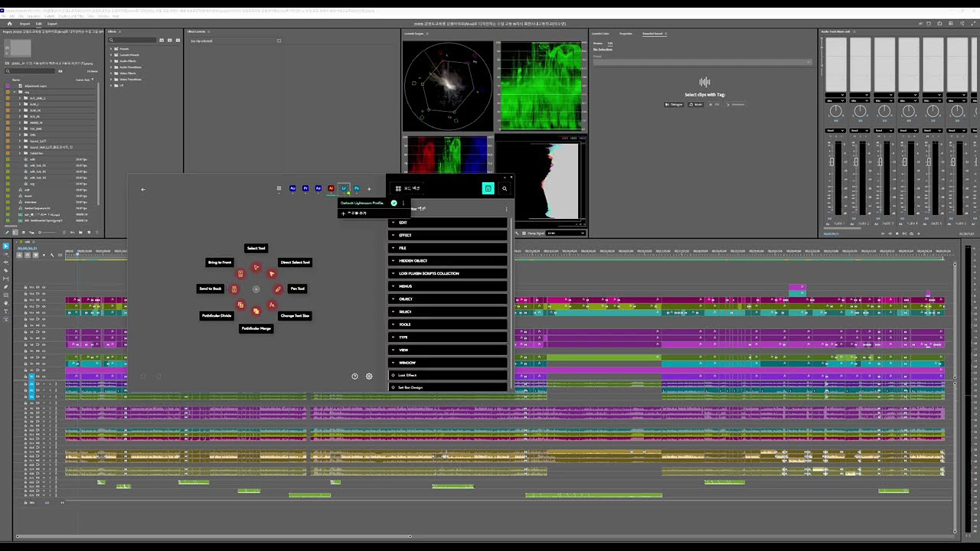Expand the LOGI PLUGIN SCRIPTS COLLECTION group
The height and width of the screenshot is (551, 980).
[448, 273]
